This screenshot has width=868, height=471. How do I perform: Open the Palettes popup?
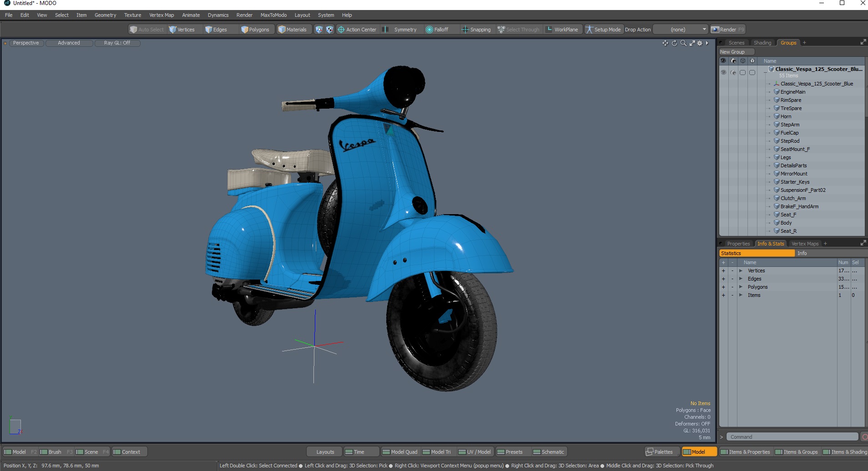click(662, 452)
